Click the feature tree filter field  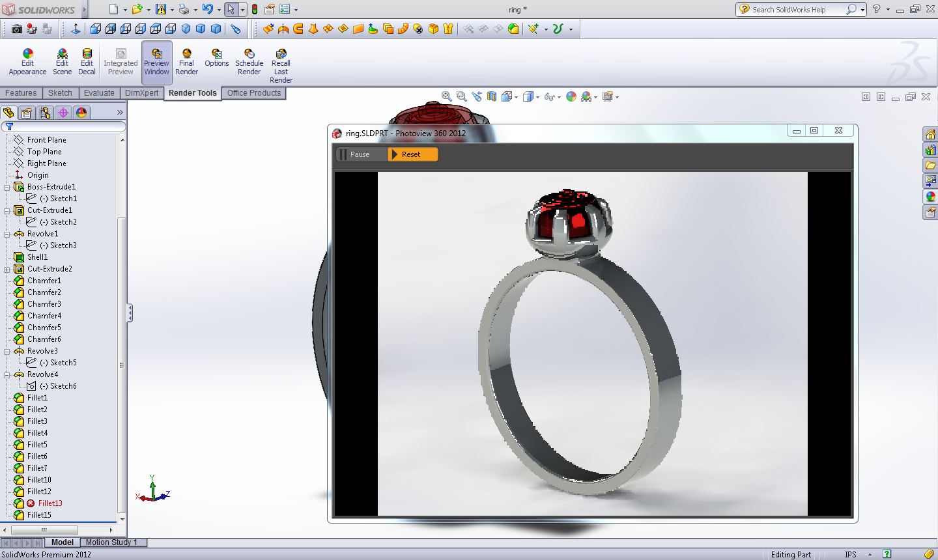coord(63,126)
